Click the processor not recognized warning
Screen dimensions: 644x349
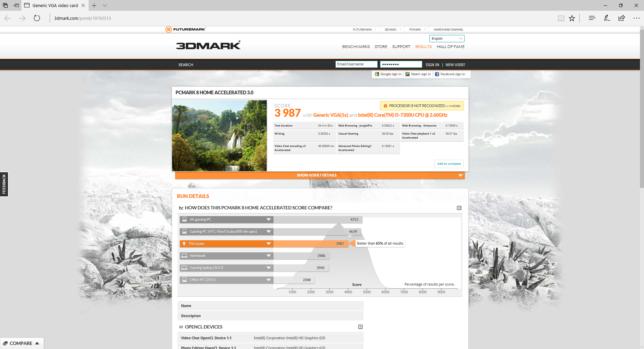click(x=422, y=106)
